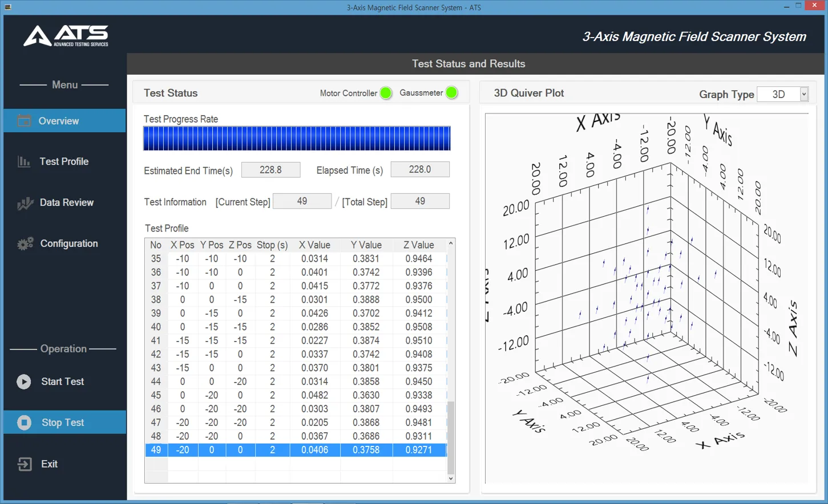
Task: Click the X Value column header
Action: tap(315, 245)
